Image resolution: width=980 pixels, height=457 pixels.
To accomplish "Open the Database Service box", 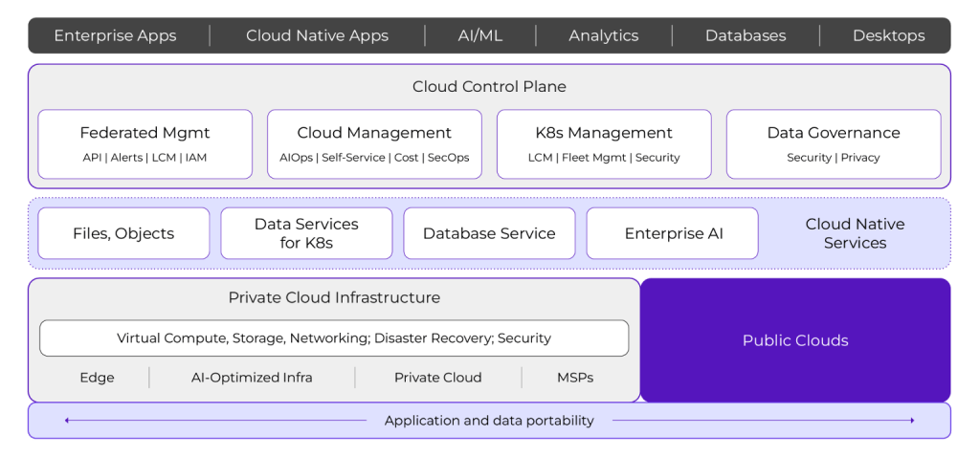I will (x=489, y=233).
